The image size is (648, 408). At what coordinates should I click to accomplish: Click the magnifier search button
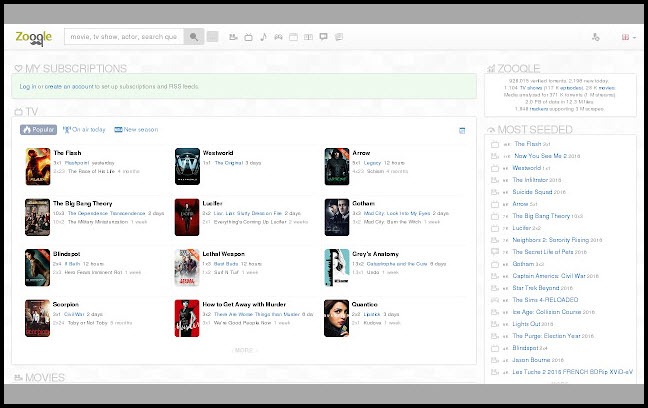pyautogui.click(x=194, y=37)
